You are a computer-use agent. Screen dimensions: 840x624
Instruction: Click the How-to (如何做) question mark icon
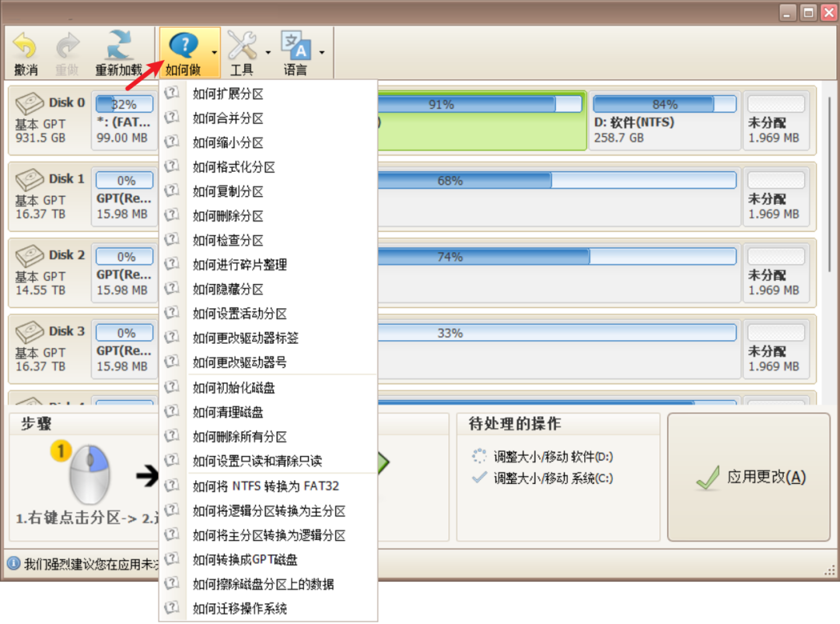click(x=184, y=45)
